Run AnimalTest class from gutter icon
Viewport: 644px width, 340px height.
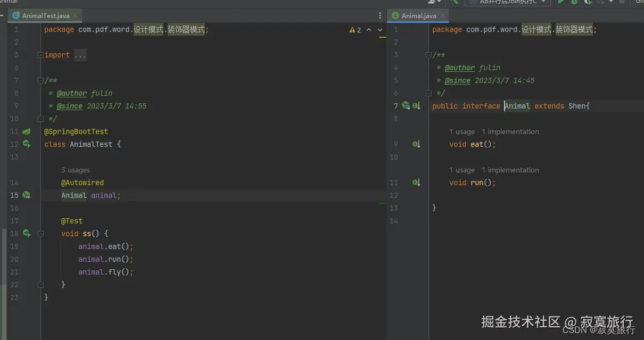[27, 144]
